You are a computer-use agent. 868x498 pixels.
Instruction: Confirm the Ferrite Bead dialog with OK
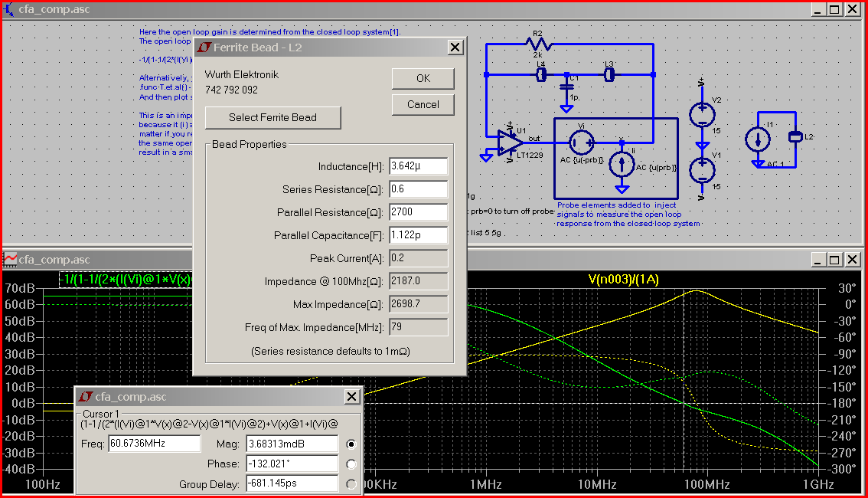coord(423,79)
